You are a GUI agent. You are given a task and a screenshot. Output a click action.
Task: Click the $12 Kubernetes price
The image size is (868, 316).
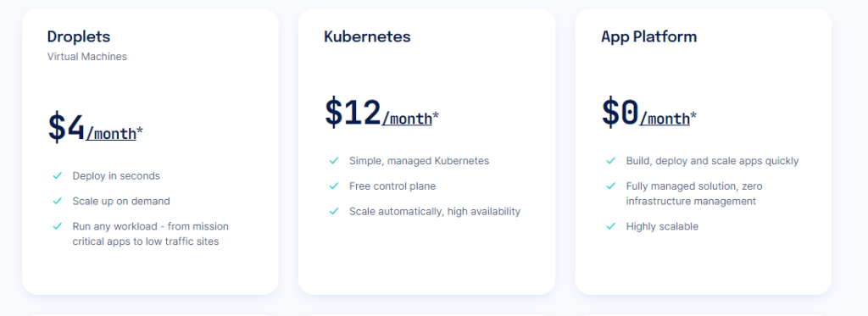point(353,113)
